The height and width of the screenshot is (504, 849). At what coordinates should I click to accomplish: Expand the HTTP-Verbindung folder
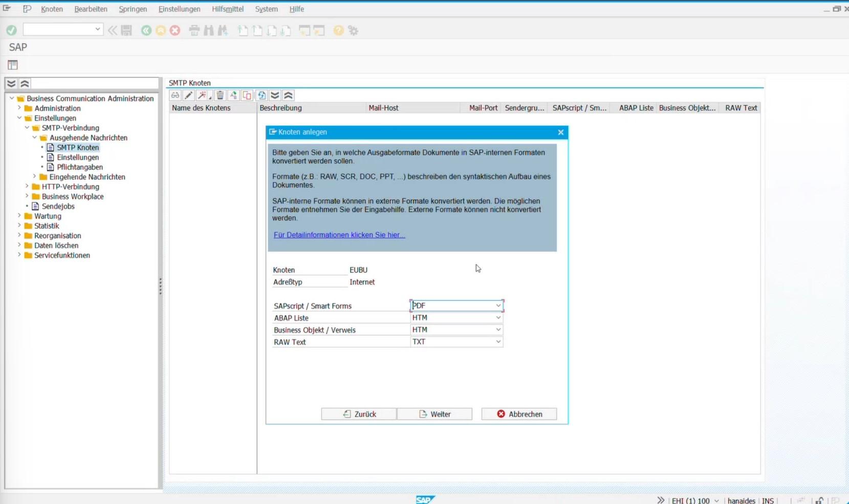point(27,186)
